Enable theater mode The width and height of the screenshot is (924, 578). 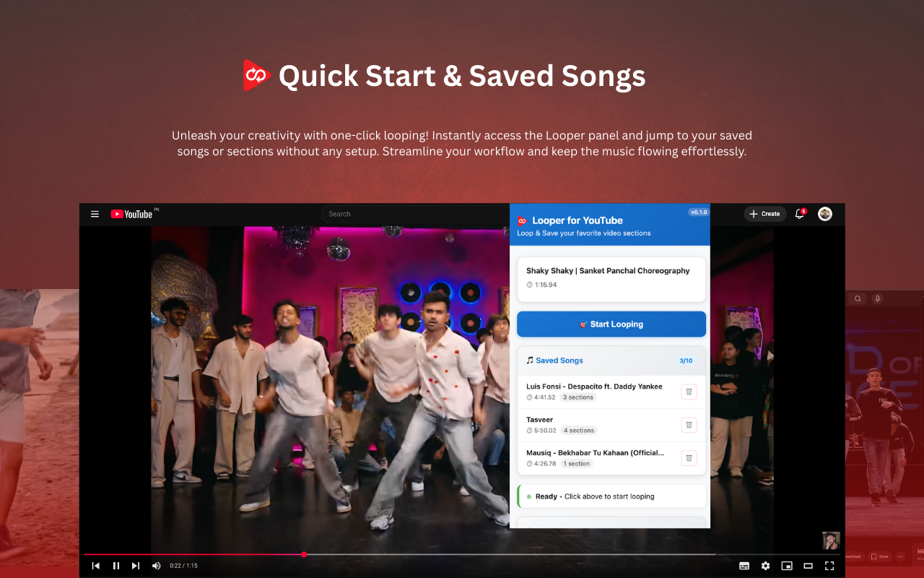coord(808,566)
